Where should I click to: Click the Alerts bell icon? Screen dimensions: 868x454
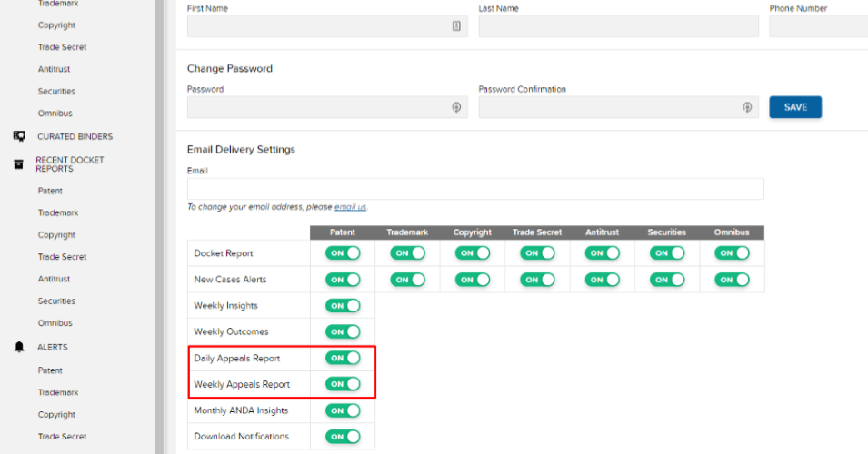pos(19,347)
